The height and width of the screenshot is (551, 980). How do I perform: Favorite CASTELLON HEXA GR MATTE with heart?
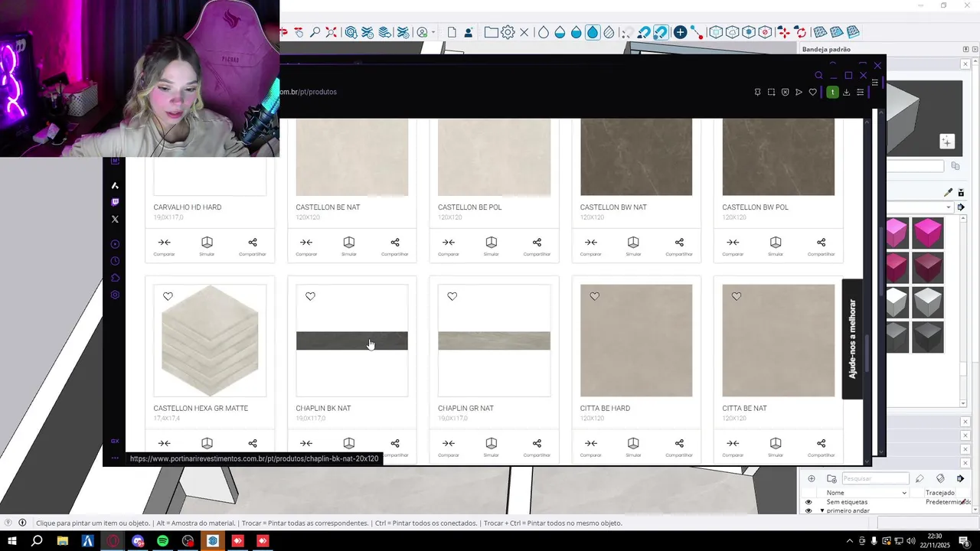click(168, 296)
